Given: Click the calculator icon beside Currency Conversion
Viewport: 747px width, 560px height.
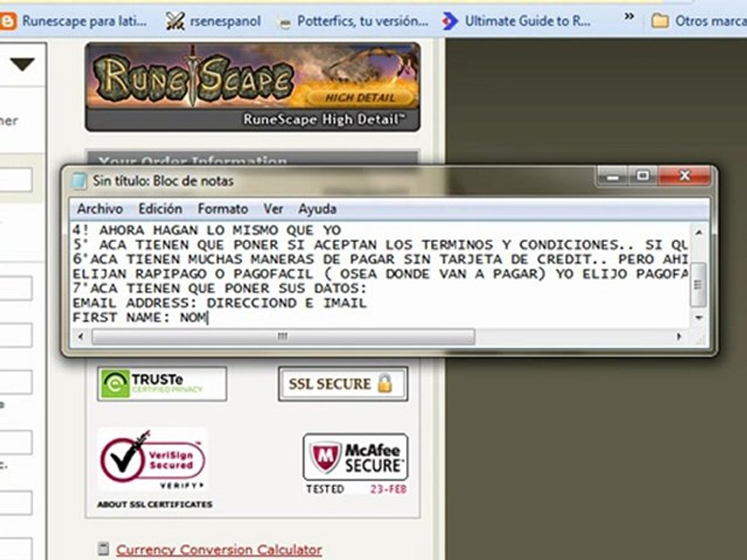Looking at the screenshot, I should [103, 549].
